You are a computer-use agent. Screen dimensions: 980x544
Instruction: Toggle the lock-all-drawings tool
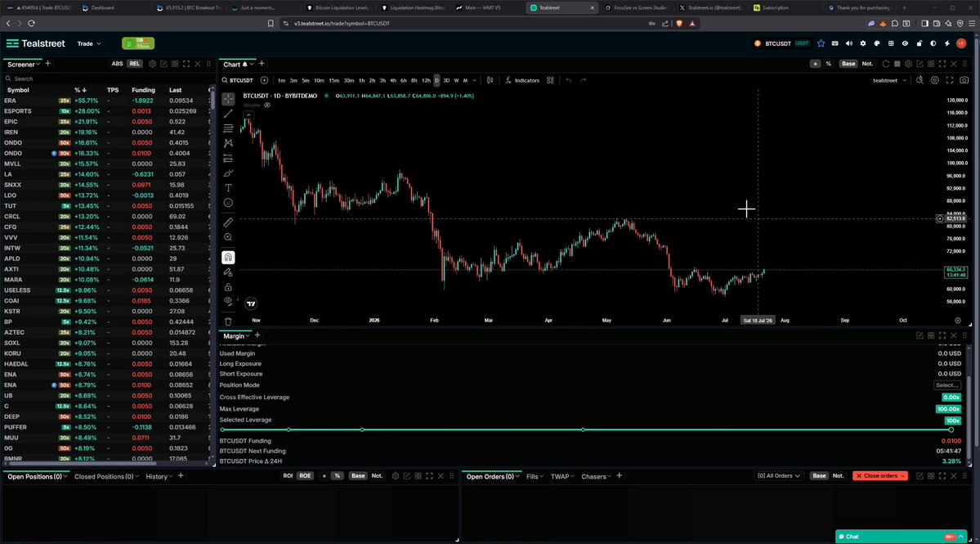coord(228,287)
